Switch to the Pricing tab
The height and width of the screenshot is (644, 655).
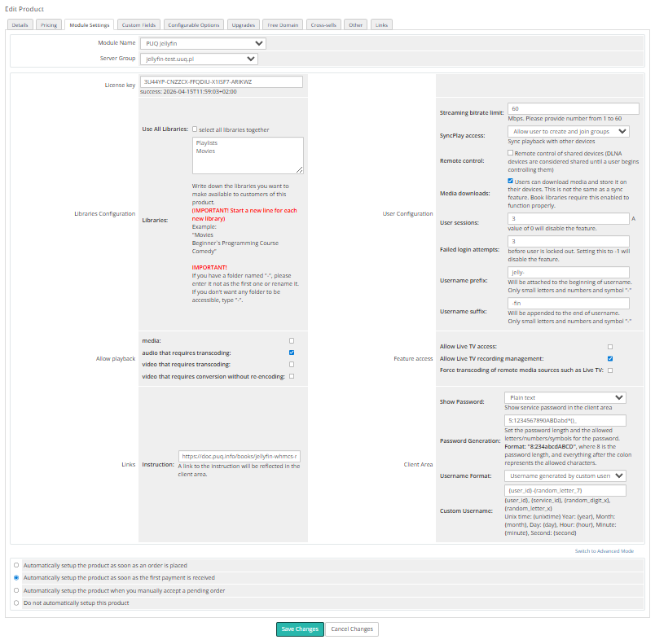(49, 25)
